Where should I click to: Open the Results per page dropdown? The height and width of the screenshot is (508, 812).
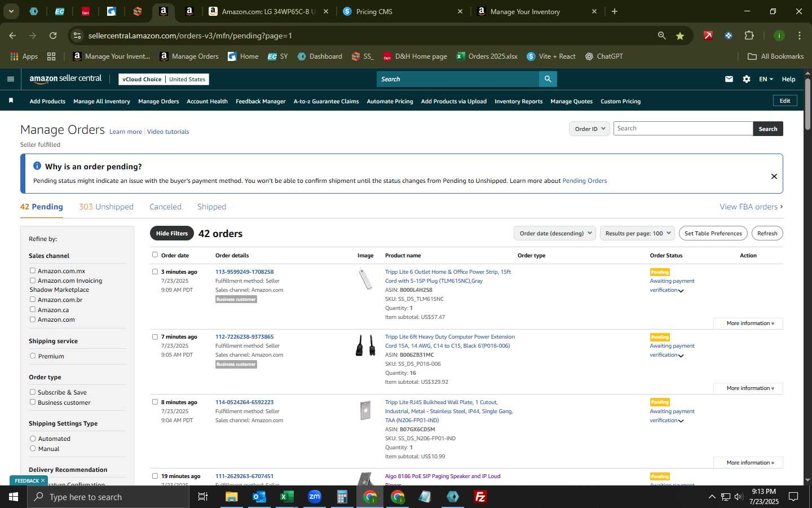(x=637, y=233)
